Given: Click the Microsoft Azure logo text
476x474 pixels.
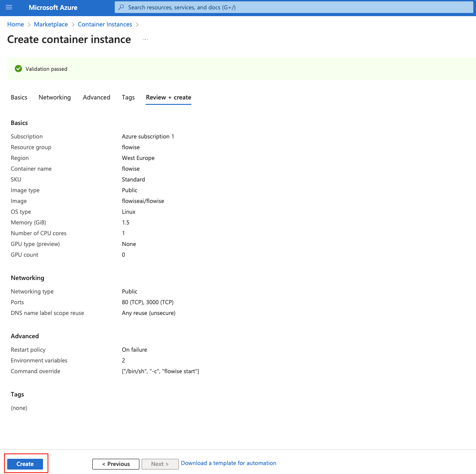Looking at the screenshot, I should coord(53,8).
